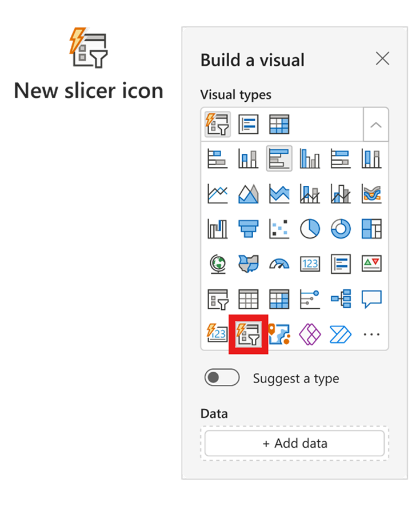Choose the pie chart visual type
Viewport: 420px width, 506px height.
[310, 229]
